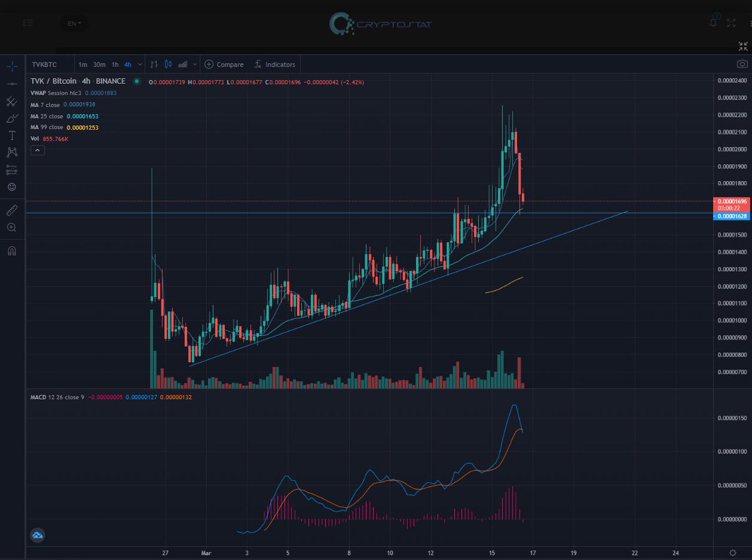The width and height of the screenshot is (752, 560).
Task: Click the 0.00002400 price axis label
Action: pyautogui.click(x=731, y=81)
